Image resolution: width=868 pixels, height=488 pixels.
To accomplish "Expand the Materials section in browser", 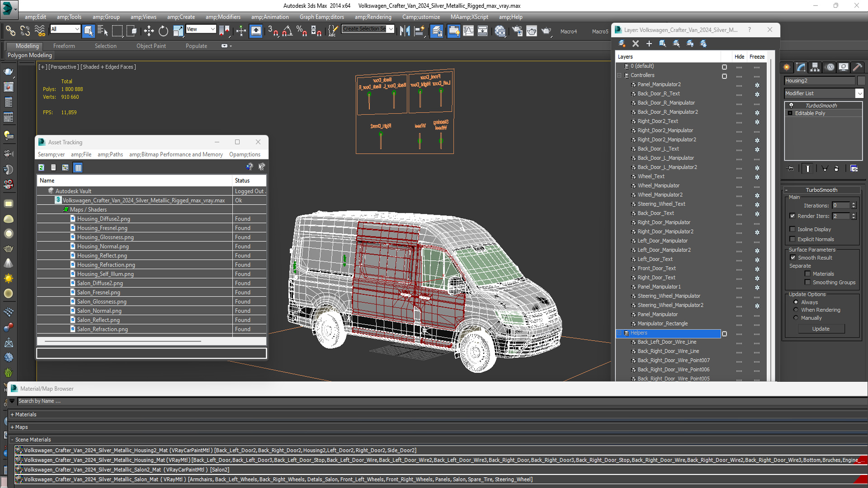I will click(12, 414).
